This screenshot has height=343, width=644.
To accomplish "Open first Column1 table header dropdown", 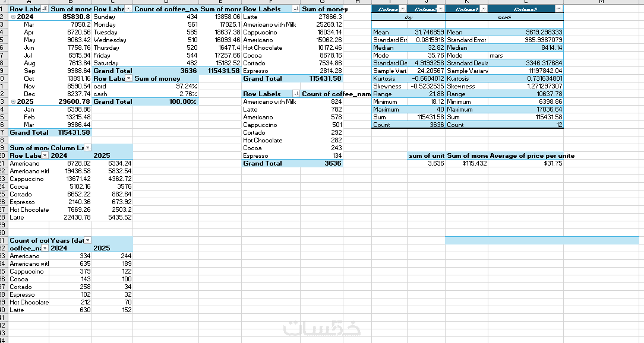I will 403,9.
